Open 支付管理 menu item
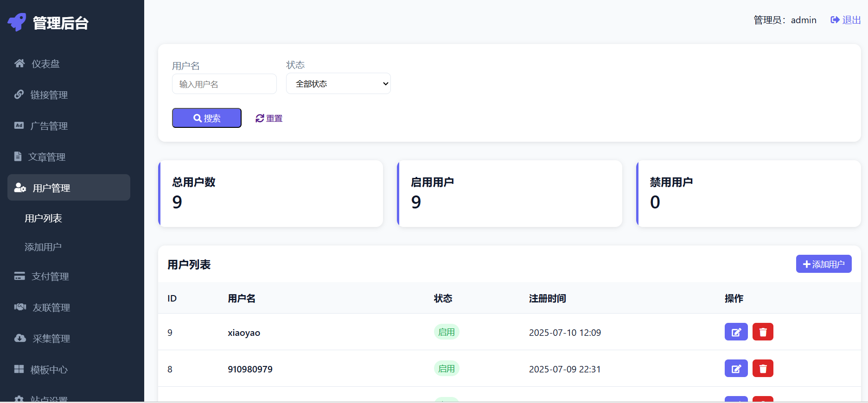Viewport: 868px width, 403px height. coord(69,276)
